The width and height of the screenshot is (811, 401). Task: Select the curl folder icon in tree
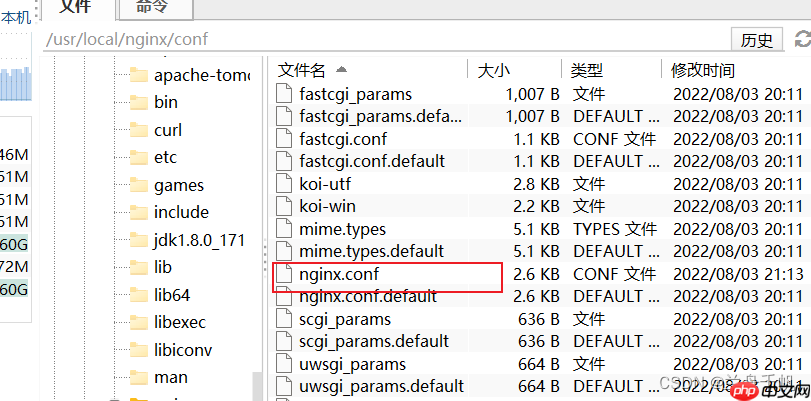(139, 130)
